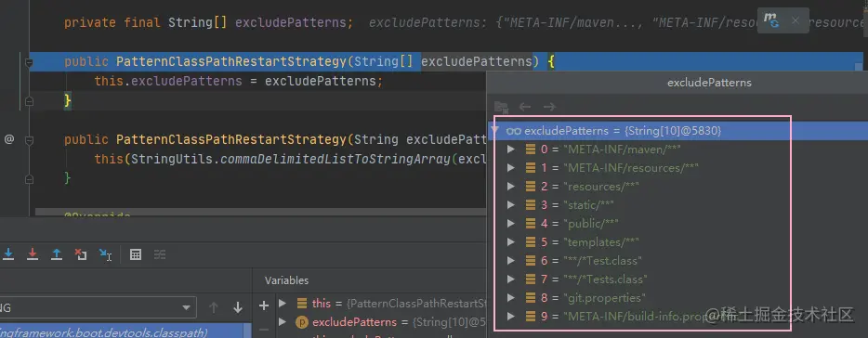Open the Evaluate Expression calculator icon
Viewport: 868px width, 338px height.
tap(136, 254)
